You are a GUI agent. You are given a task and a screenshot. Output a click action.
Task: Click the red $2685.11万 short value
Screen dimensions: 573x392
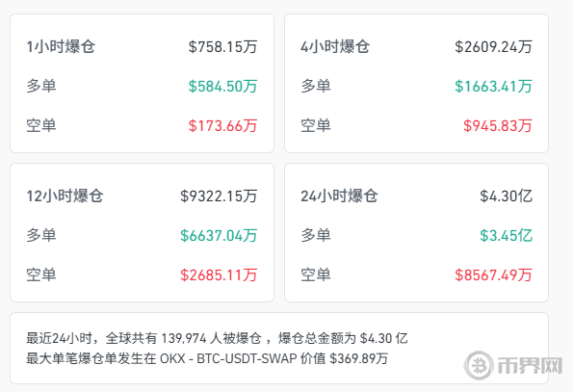click(219, 274)
